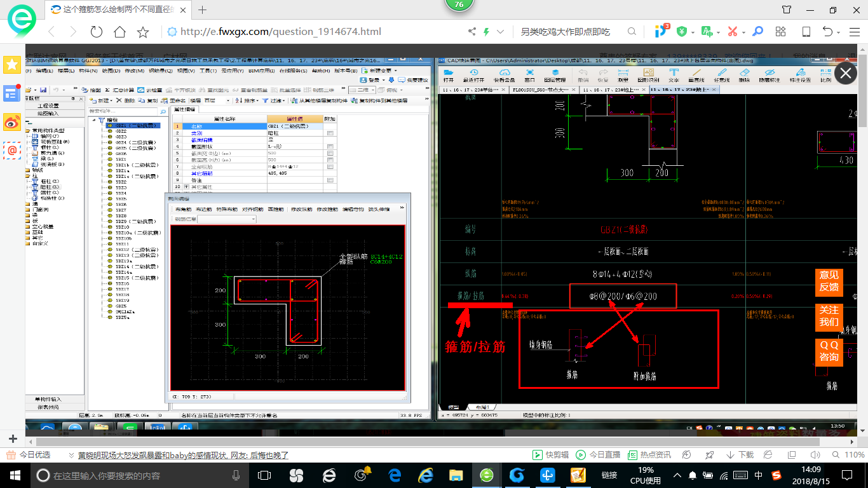Click 图层管理 in the CAD viewer toolbar
The height and width of the screenshot is (488, 868).
(555, 76)
